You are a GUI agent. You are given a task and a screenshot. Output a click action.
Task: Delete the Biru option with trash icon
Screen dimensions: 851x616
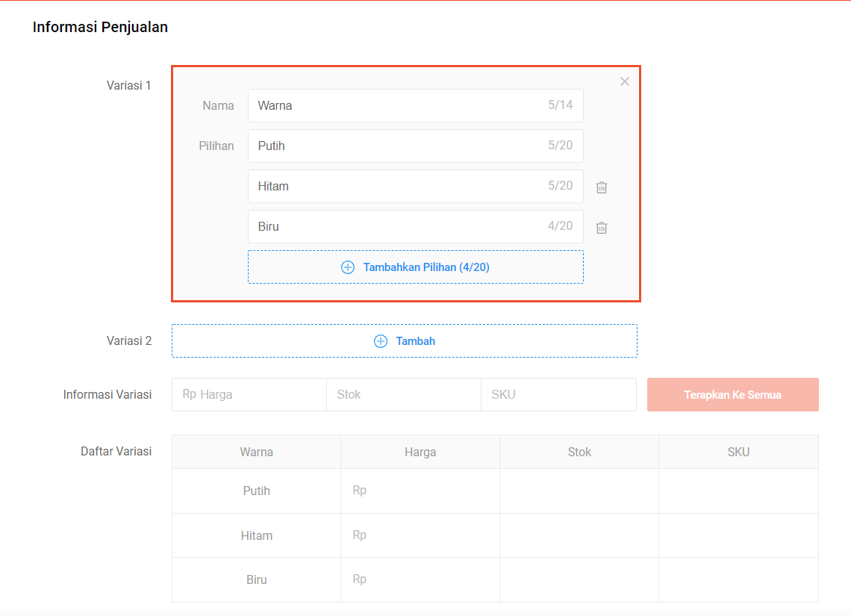click(602, 228)
